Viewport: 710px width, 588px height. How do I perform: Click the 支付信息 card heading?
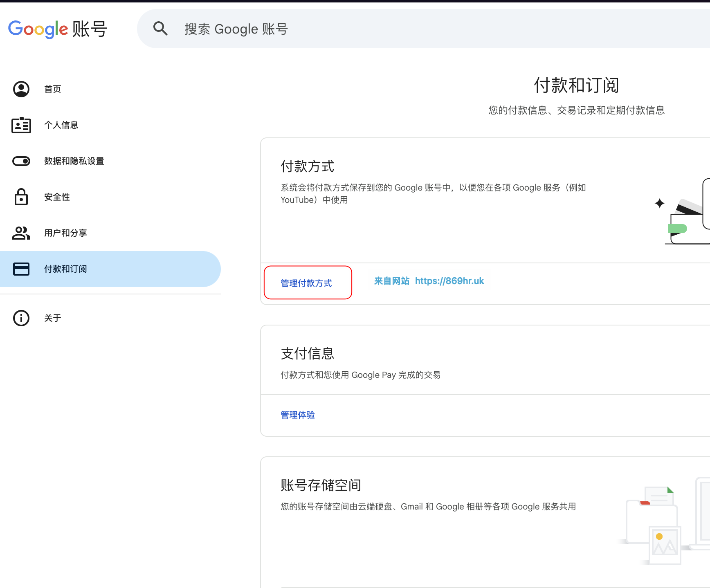click(x=308, y=354)
